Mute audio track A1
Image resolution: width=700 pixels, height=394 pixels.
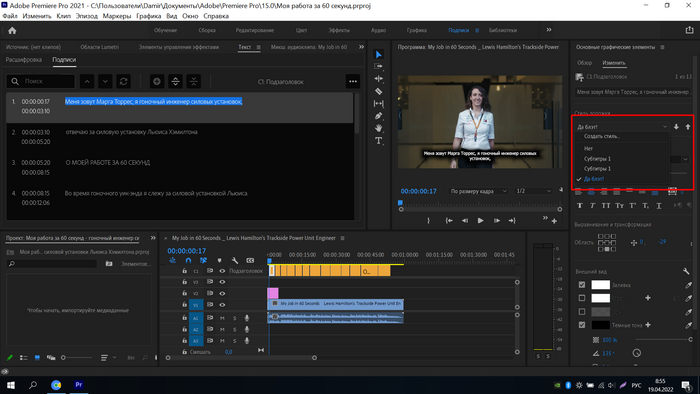(222, 318)
